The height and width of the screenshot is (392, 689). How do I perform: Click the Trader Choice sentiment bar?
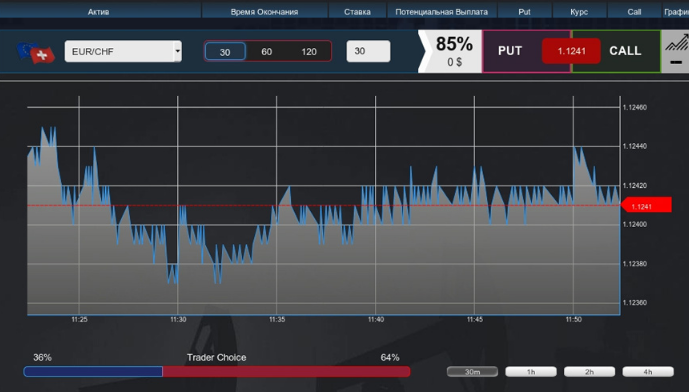(217, 371)
